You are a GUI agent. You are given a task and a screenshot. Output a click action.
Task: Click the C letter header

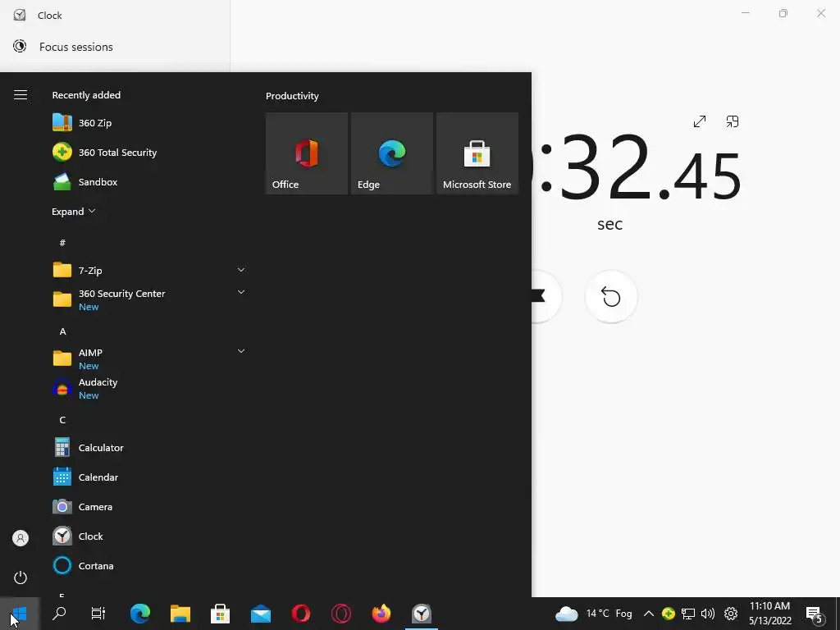pyautogui.click(x=62, y=419)
